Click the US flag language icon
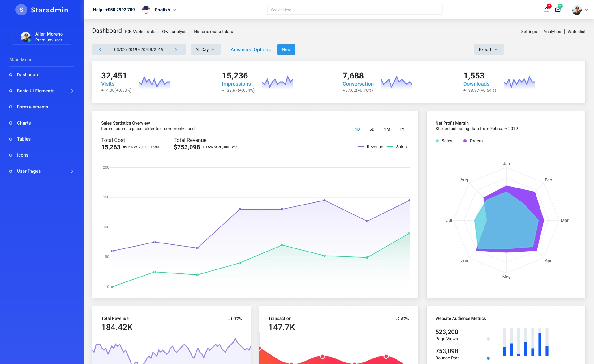The image size is (594, 364). coord(146,10)
